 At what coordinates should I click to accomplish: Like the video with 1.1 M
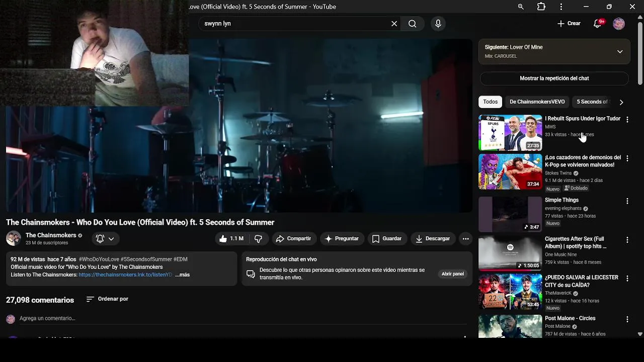pos(231,239)
